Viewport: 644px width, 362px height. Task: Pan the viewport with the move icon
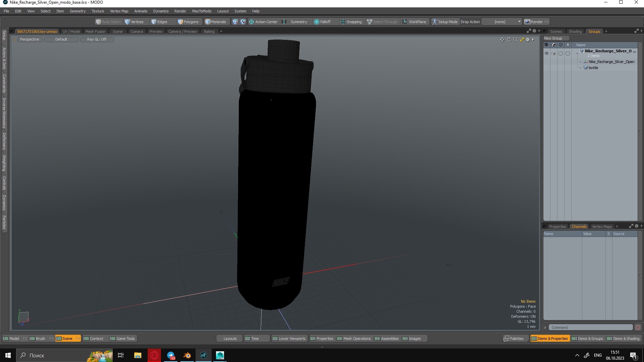coord(502,40)
